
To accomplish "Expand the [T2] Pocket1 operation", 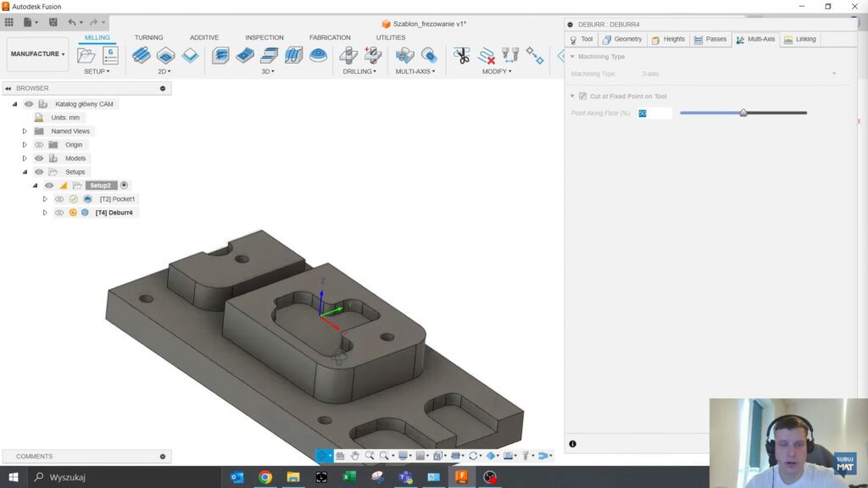I will click(x=45, y=199).
